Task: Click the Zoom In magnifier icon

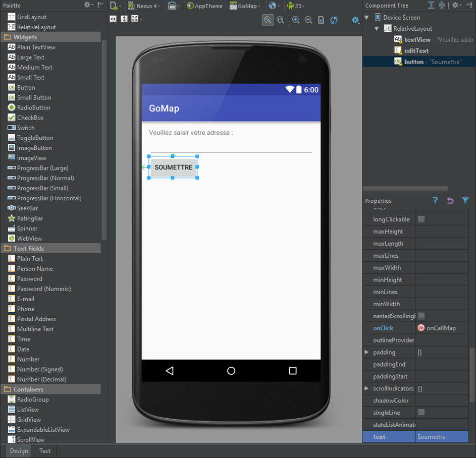Action: point(296,20)
